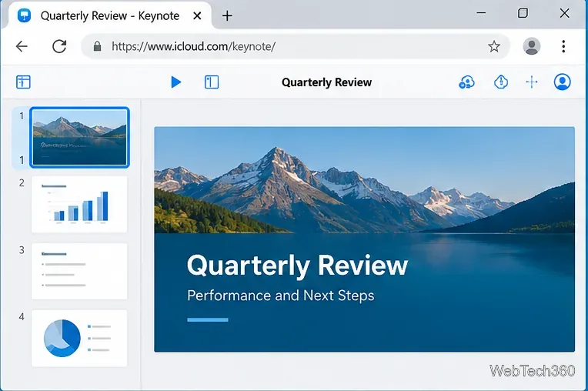Click the icloud.com/keynote address field
Viewport: 588px width, 391px height.
click(296, 46)
